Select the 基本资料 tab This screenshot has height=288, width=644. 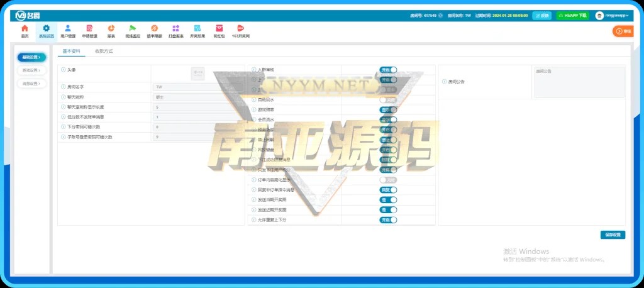(71, 51)
